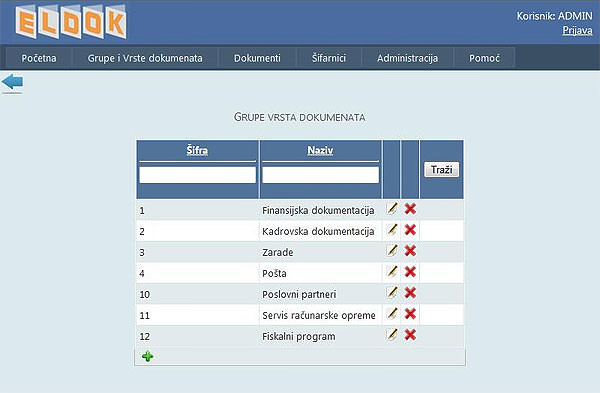
Task: Click the ELDOK logo
Action: coord(71,22)
